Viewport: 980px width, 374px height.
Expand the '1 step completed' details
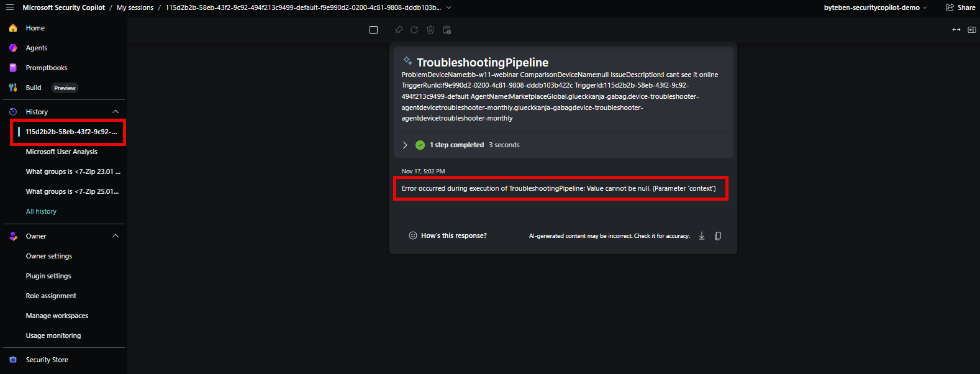click(405, 145)
